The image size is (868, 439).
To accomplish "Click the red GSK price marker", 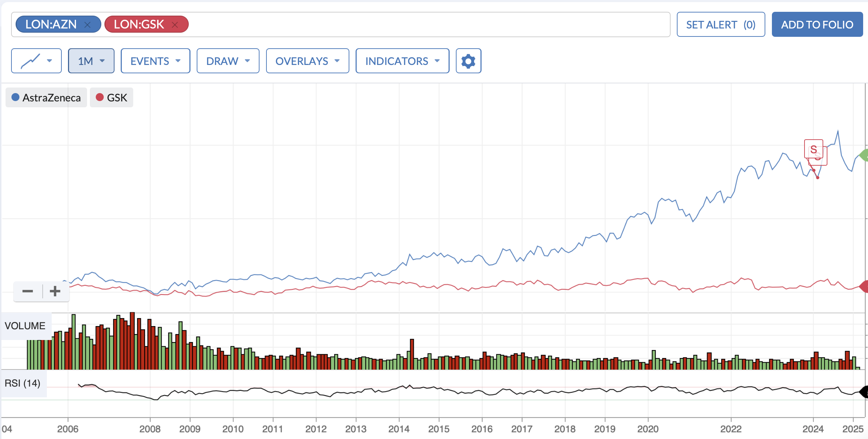I will click(864, 287).
